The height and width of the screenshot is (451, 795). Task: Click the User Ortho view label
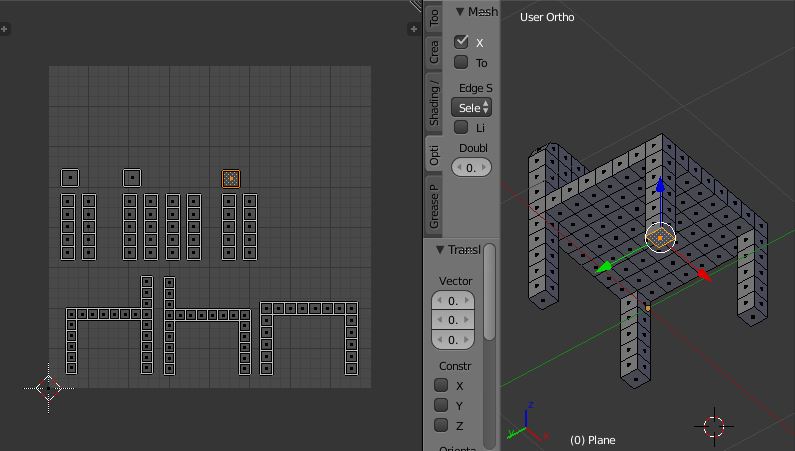pyautogui.click(x=547, y=17)
